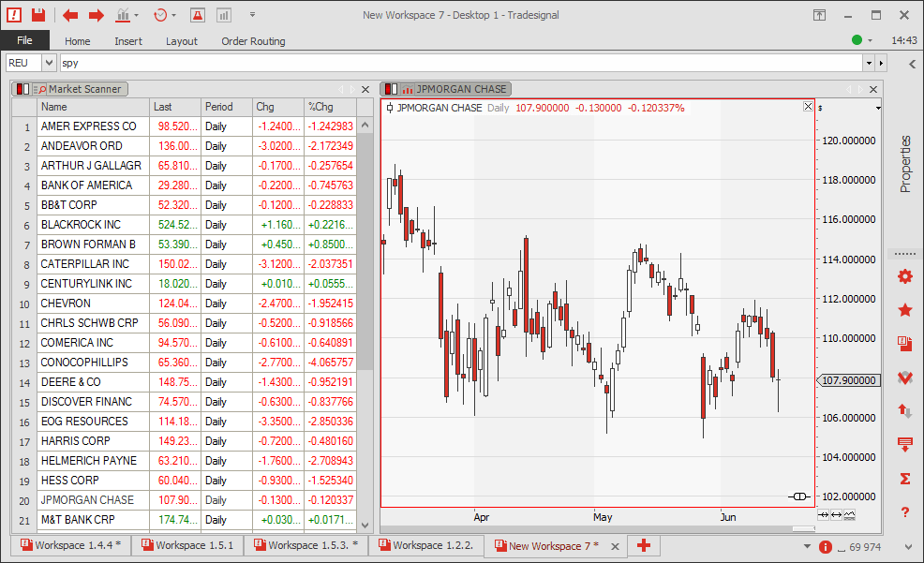Screen dimensions: 924x563
Task: Switch to the Workspace 1.4.4 tab
Action: coord(70,545)
